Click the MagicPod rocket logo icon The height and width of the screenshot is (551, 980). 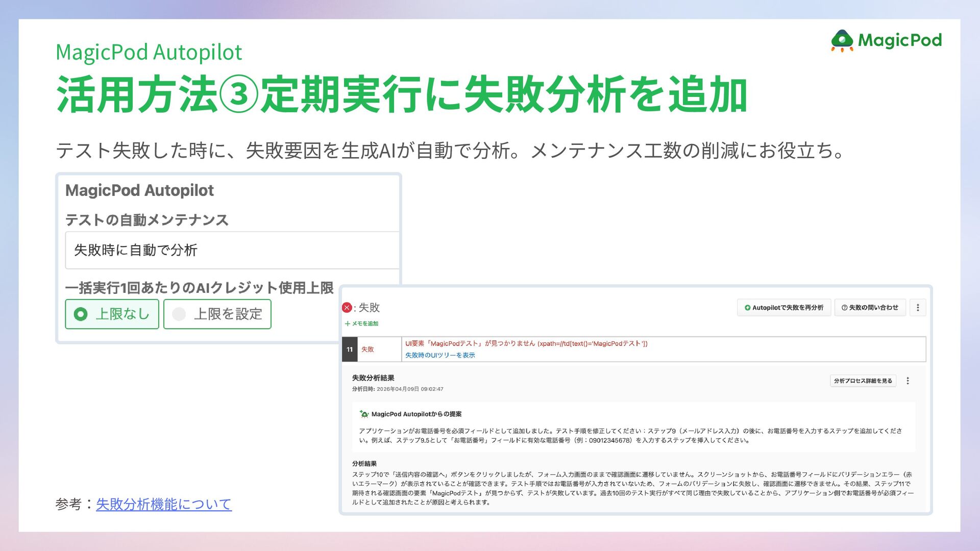pos(842,41)
